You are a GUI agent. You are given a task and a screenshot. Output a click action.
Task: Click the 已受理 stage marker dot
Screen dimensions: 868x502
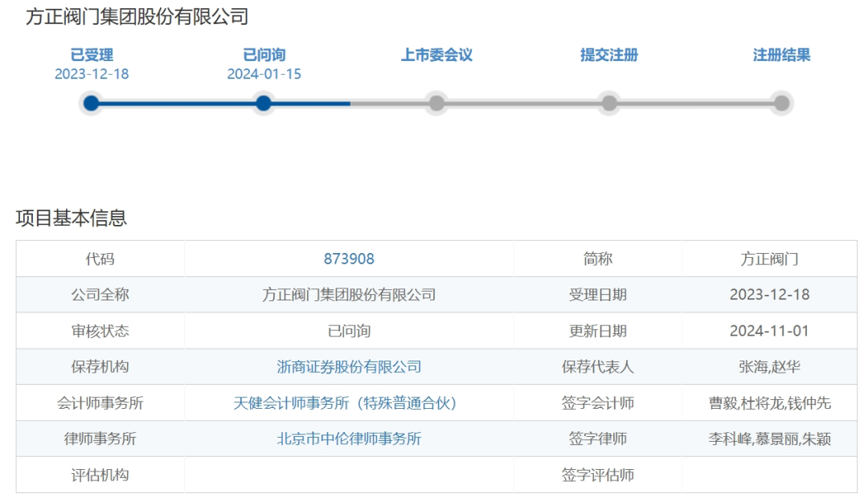[x=92, y=103]
